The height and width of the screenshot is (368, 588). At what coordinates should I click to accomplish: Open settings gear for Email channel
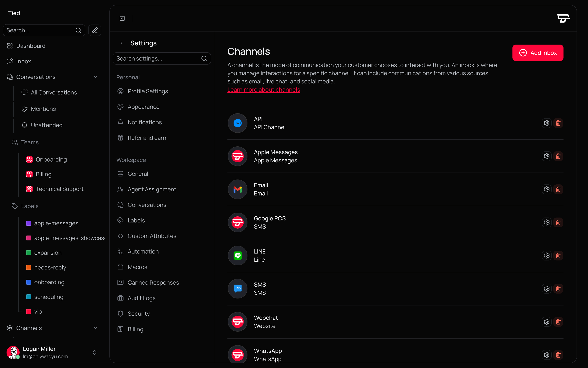546,189
